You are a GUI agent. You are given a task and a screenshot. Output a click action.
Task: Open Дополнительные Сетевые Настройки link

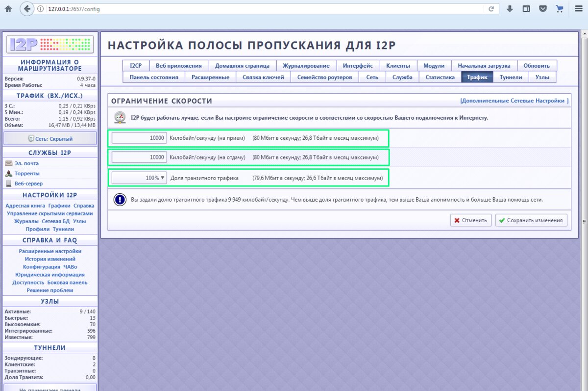click(x=514, y=101)
